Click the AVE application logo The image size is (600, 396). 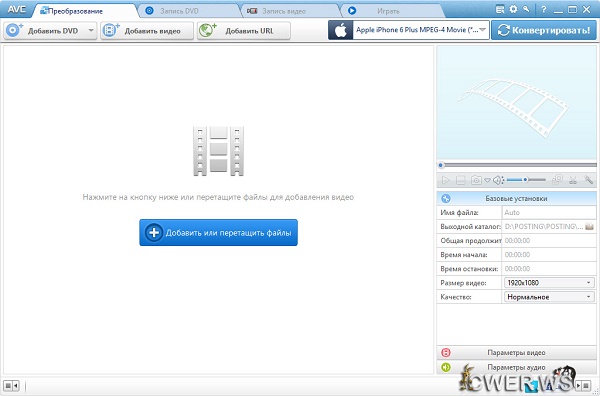click(16, 10)
